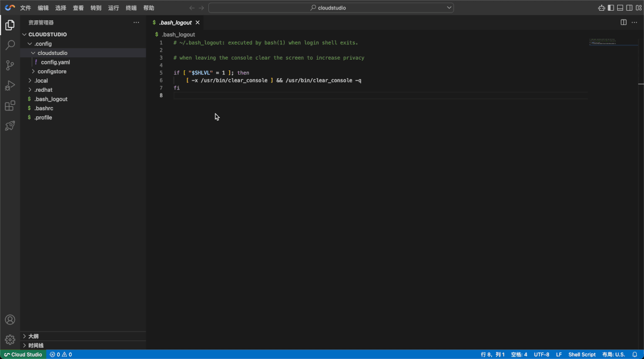
Task: Open the rocket deploy icon in activity bar
Action: point(10,126)
